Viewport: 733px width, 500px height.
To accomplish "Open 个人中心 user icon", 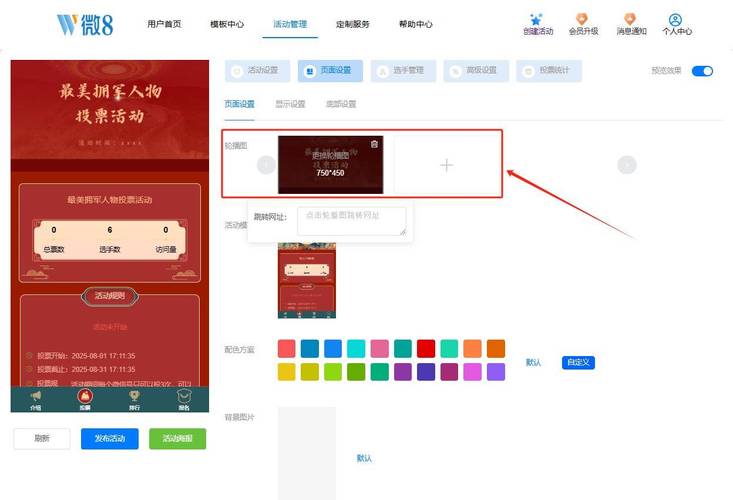I will (x=676, y=19).
